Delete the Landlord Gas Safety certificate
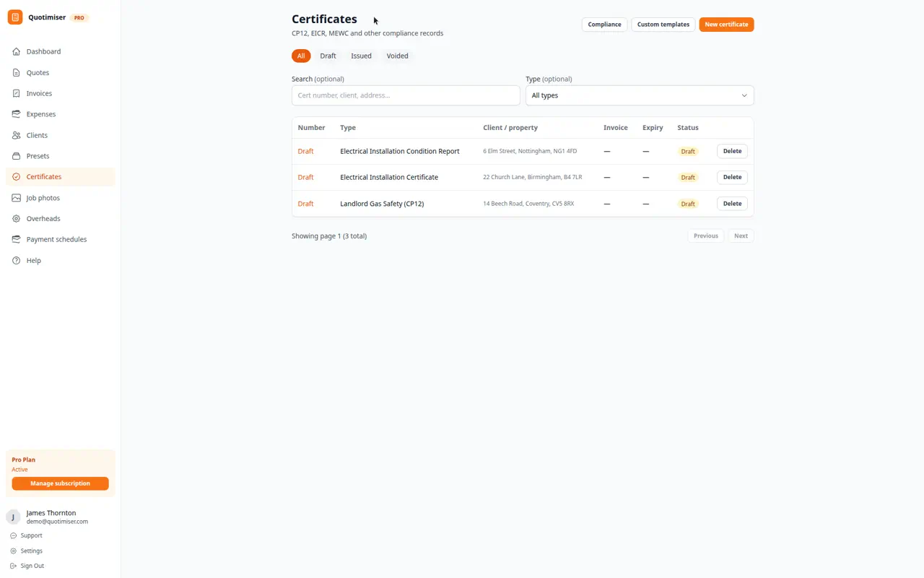This screenshot has width=924, height=578. (x=732, y=204)
